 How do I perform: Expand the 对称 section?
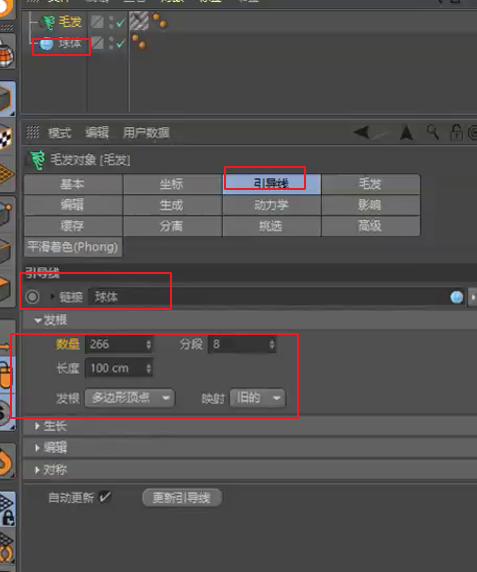(x=37, y=470)
